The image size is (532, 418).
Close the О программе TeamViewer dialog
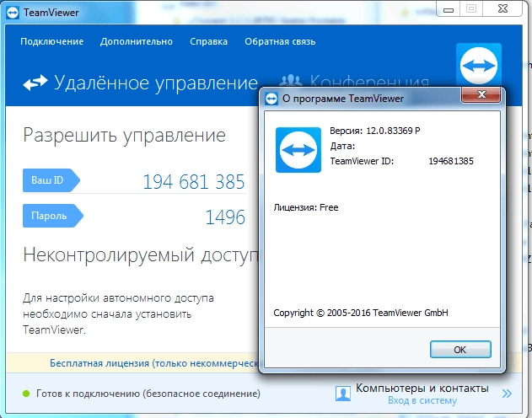click(481, 94)
